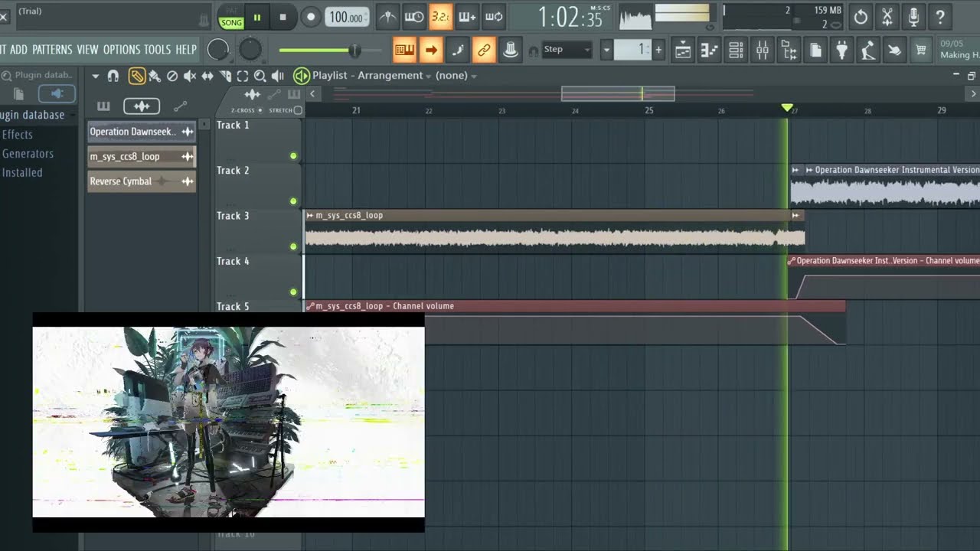Open the ADD menu
The image size is (980, 551).
click(x=18, y=49)
